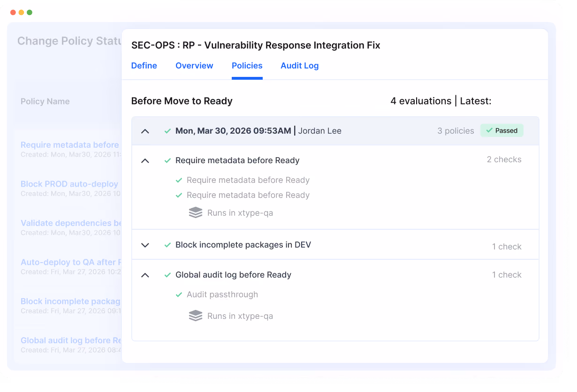Open 'Block incomplete packag' policy in background list
Screen dimensions: 577x392
pyautogui.click(x=71, y=301)
